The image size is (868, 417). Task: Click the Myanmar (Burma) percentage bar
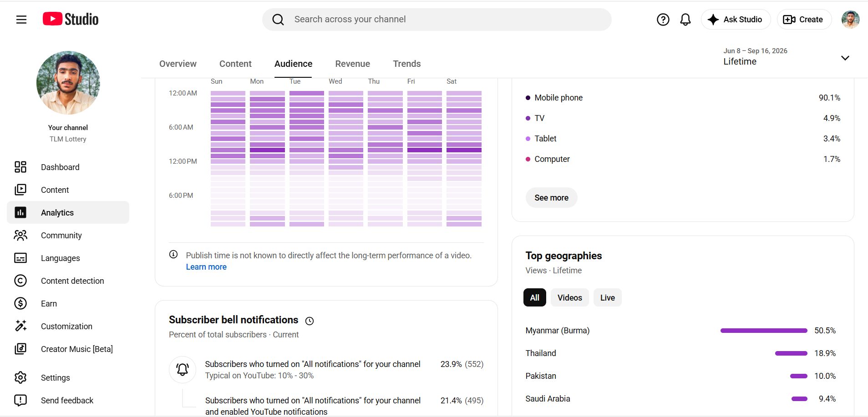(x=764, y=331)
